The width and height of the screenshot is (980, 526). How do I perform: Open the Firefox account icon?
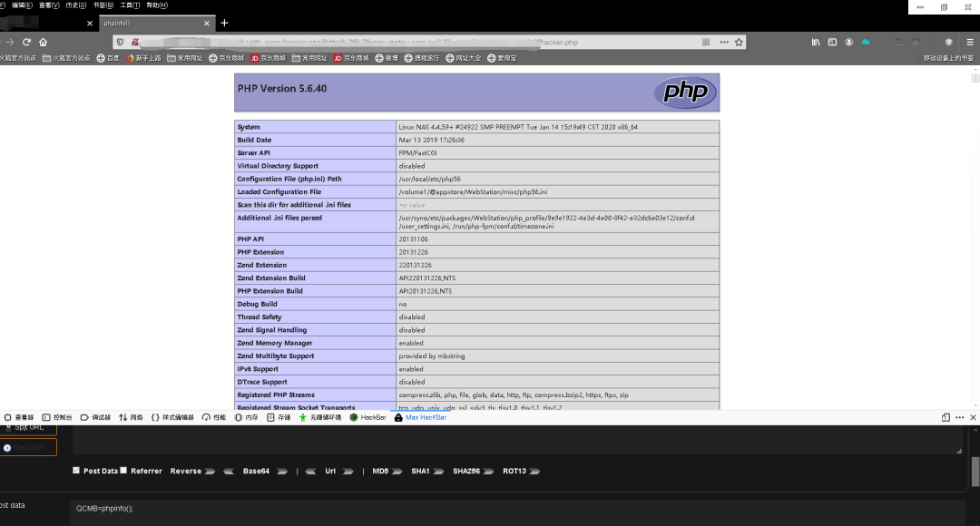(x=849, y=42)
